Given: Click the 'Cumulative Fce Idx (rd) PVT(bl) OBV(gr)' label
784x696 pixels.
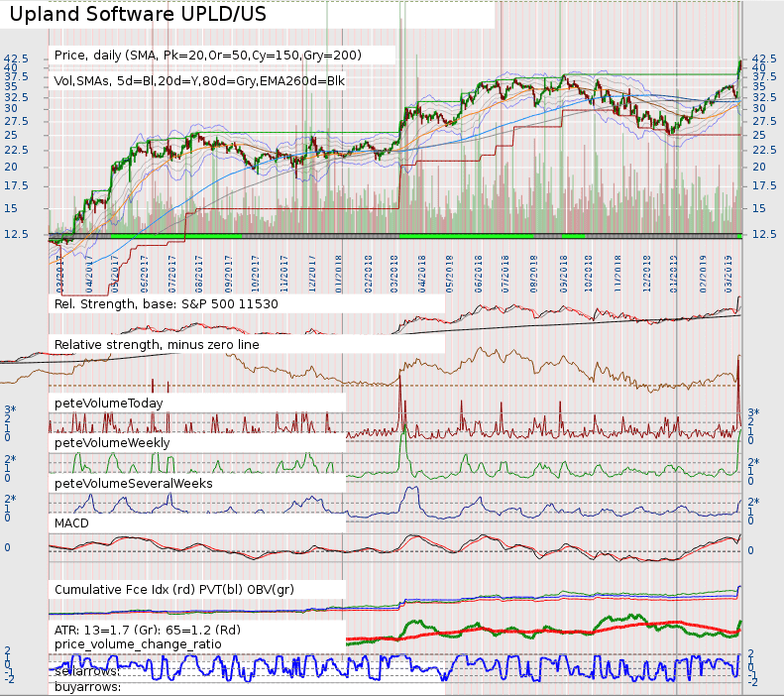Looking at the screenshot, I should [x=174, y=590].
